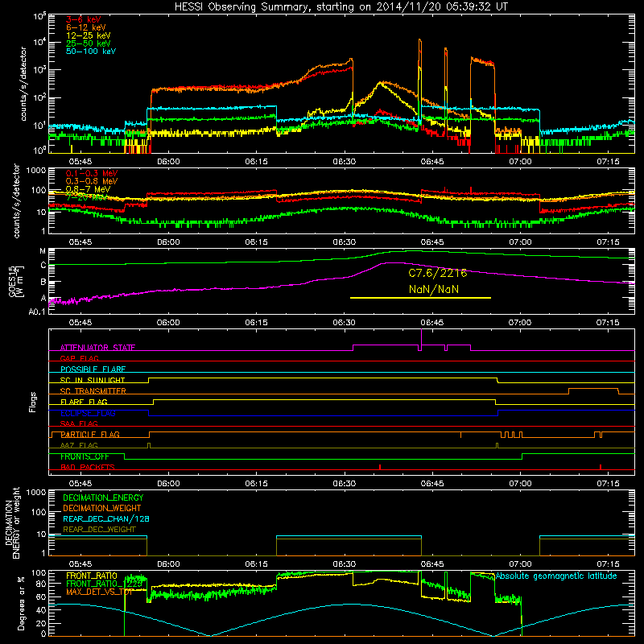
Task: Click the DECIMATION_WEIGHT legend label
Action: point(102,508)
